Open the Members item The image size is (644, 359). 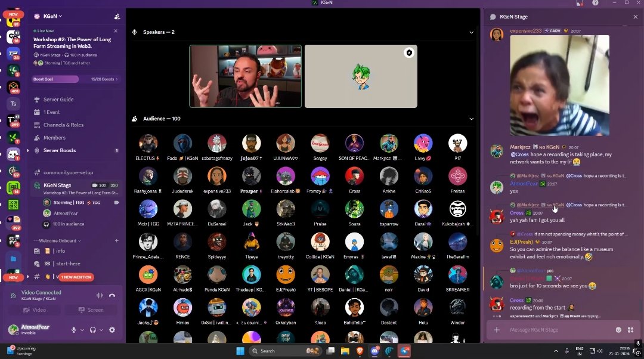pos(54,138)
